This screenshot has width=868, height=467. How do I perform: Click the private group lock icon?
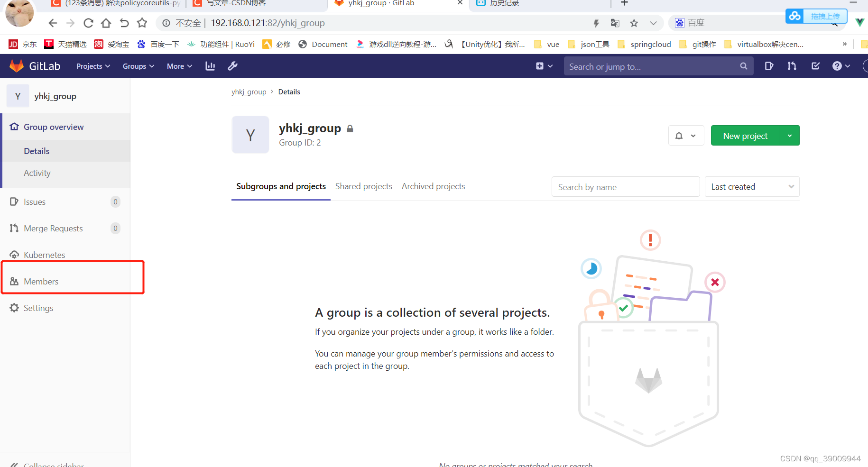tap(350, 128)
